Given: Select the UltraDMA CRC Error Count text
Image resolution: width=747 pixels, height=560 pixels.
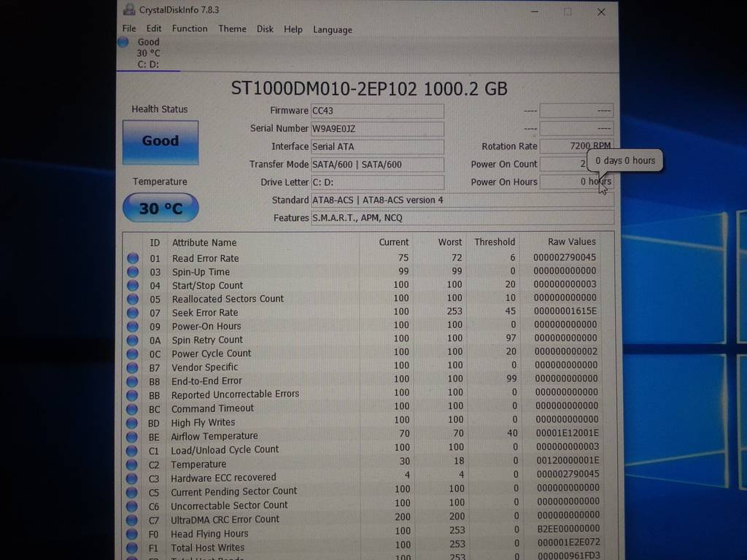Looking at the screenshot, I should click(x=225, y=519).
